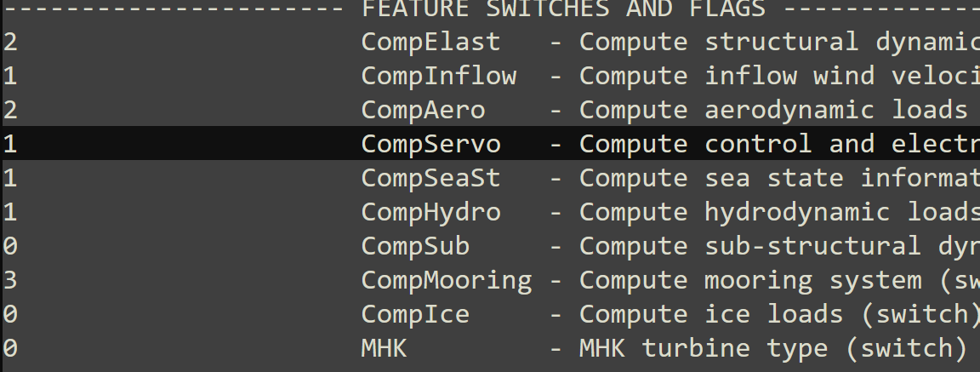Screen dimensions: 980x372
Task: Place cursor on the CompSub keyword
Action: [x=415, y=246]
